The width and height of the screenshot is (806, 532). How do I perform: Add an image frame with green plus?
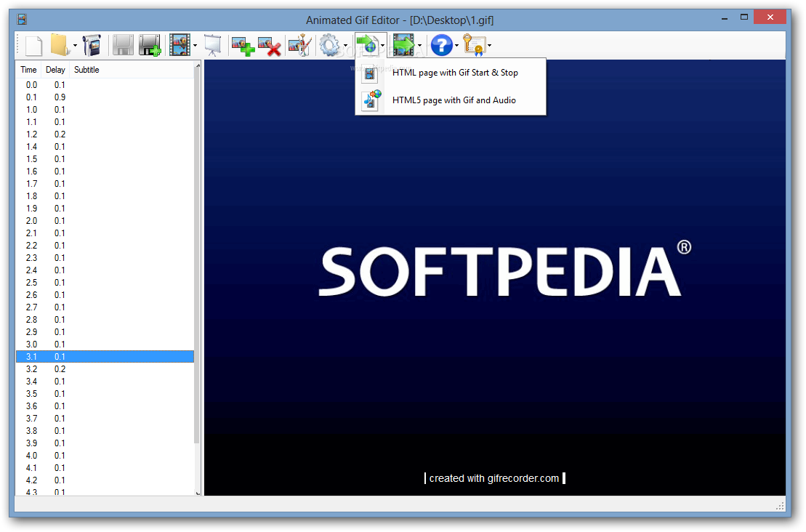[x=243, y=46]
